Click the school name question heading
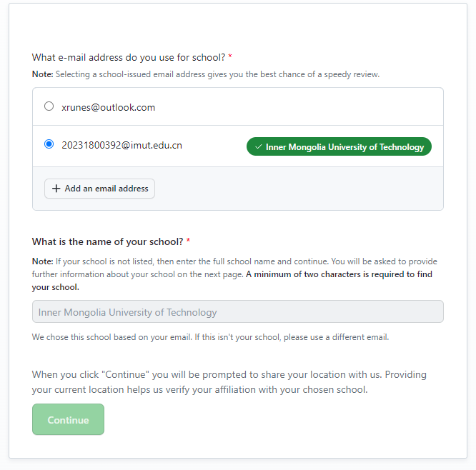The height and width of the screenshot is (470, 476). [x=107, y=241]
